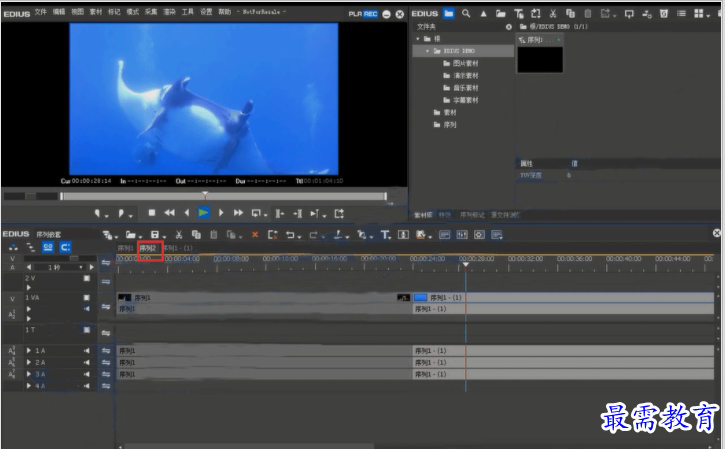Image resolution: width=725 pixels, height=449 pixels.
Task: Click the Redo arrow in timeline toolbar
Action: 313,235
